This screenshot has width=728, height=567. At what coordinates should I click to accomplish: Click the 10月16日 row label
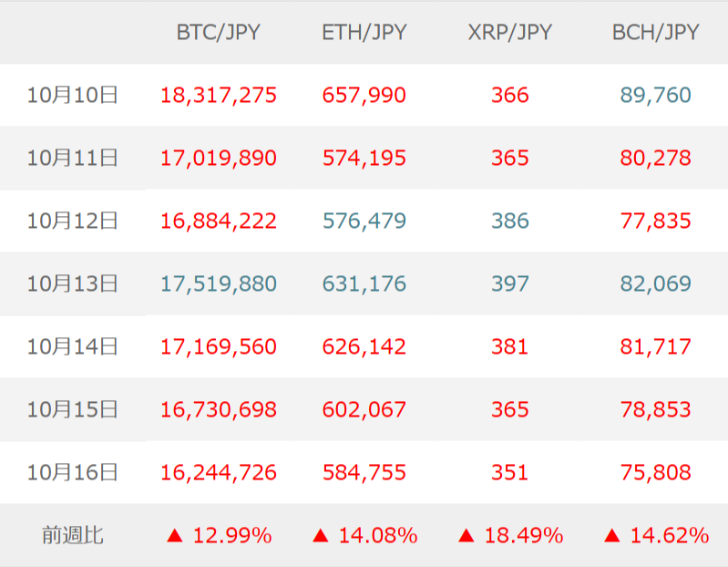[72, 473]
